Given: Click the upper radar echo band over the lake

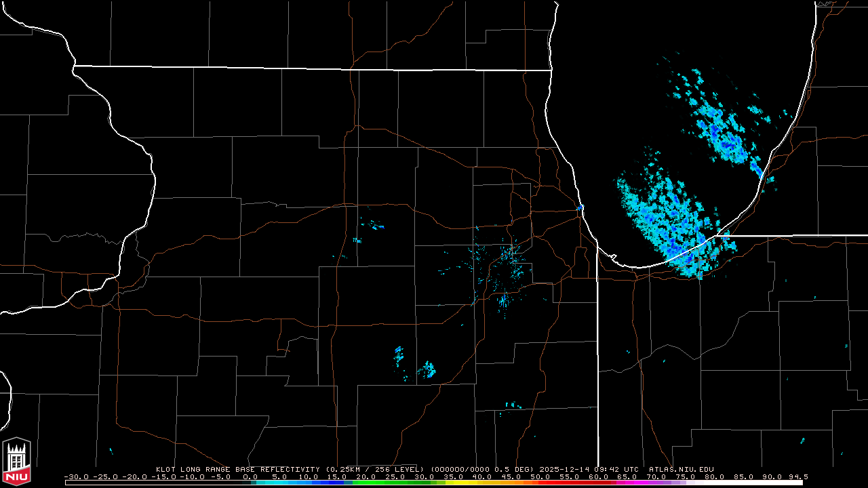Looking at the screenshot, I should tap(722, 129).
